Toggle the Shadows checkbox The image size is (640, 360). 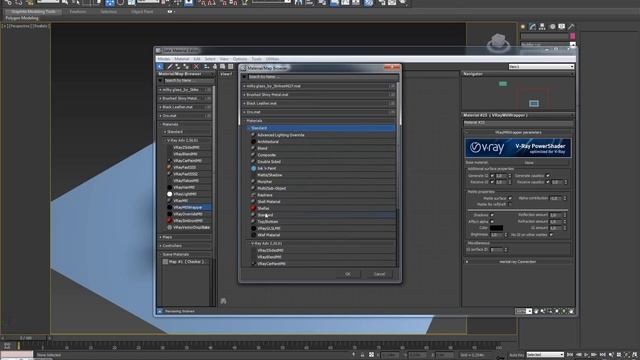492,215
